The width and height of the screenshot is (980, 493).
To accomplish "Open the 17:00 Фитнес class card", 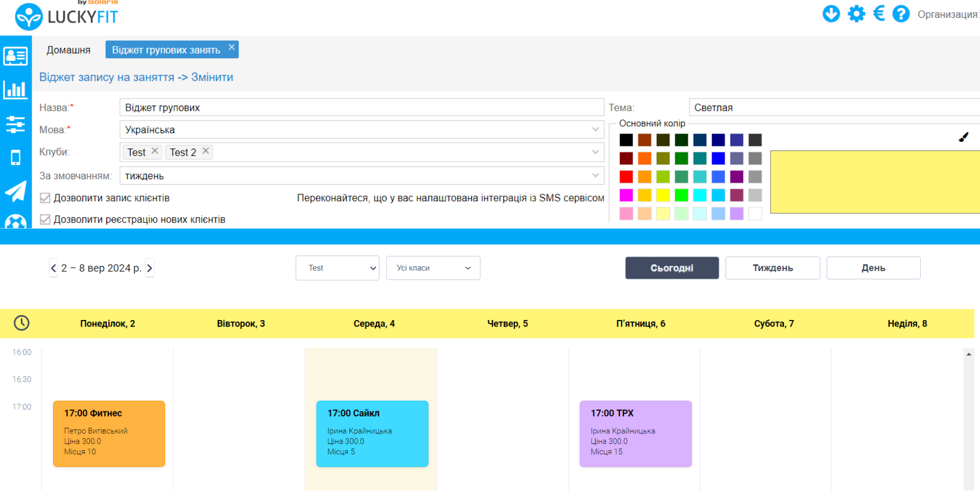I will 109,434.
